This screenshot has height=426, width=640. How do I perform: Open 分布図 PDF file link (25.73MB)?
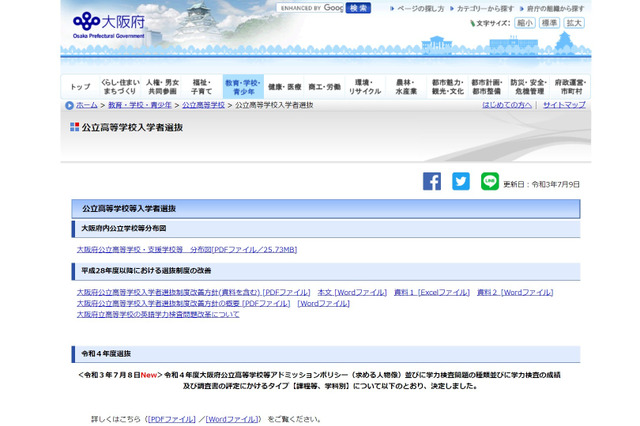187,249
